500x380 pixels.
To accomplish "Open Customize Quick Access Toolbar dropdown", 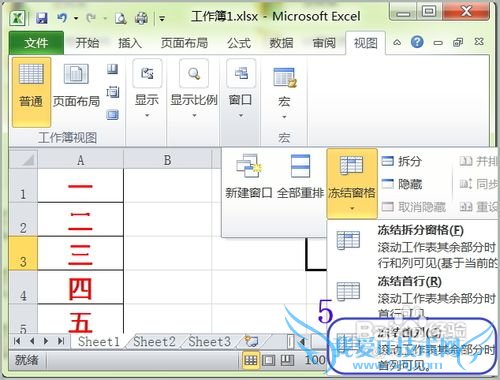I will (162, 19).
